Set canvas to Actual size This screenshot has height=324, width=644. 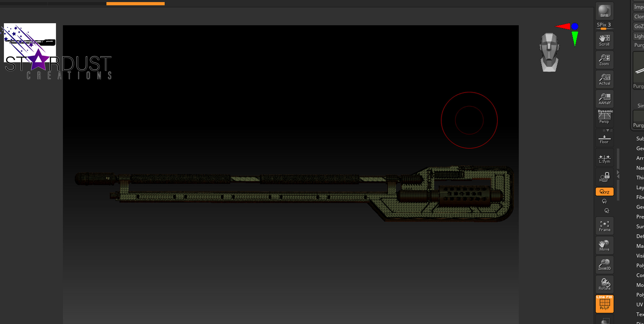604,79
